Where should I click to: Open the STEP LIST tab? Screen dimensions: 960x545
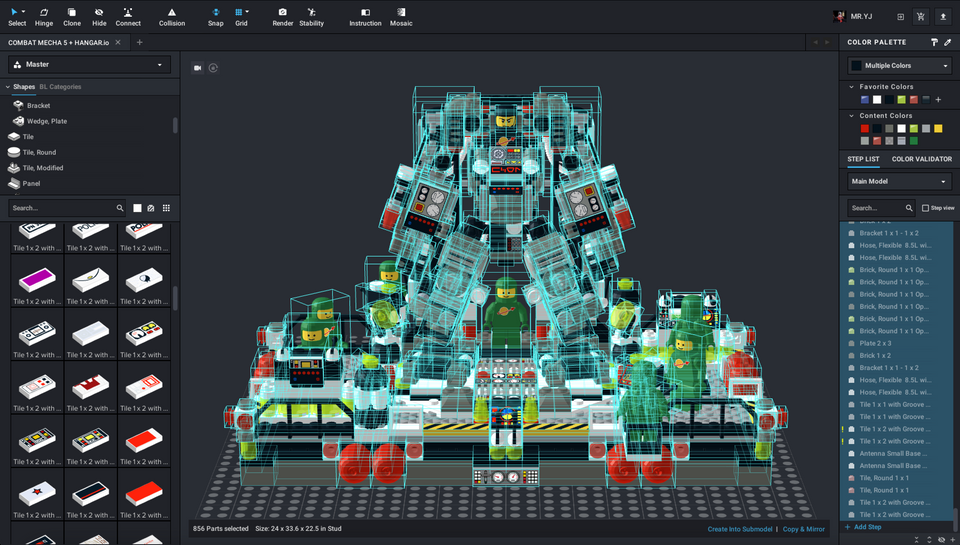[863, 159]
